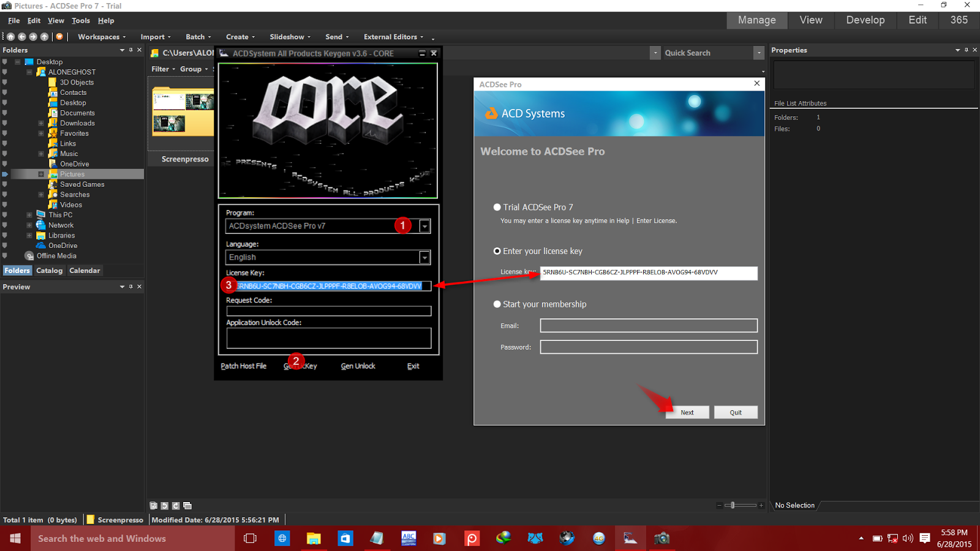Select the Trial ACDSee Pro 7 option
The height and width of the screenshot is (551, 980).
tap(497, 208)
